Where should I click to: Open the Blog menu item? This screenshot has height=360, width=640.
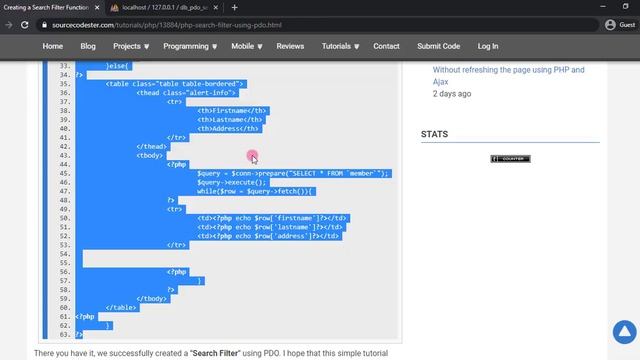point(88,46)
